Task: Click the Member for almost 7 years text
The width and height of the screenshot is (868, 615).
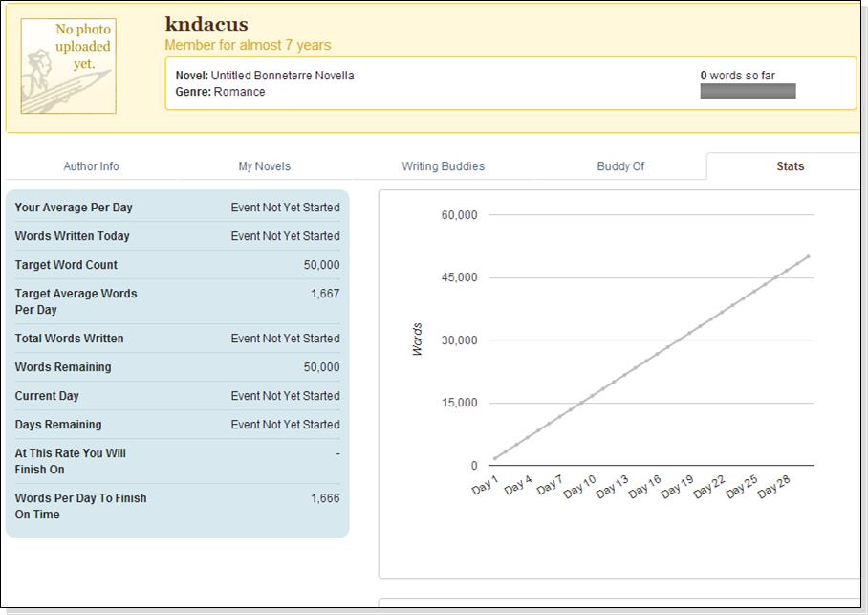Action: pos(248,45)
